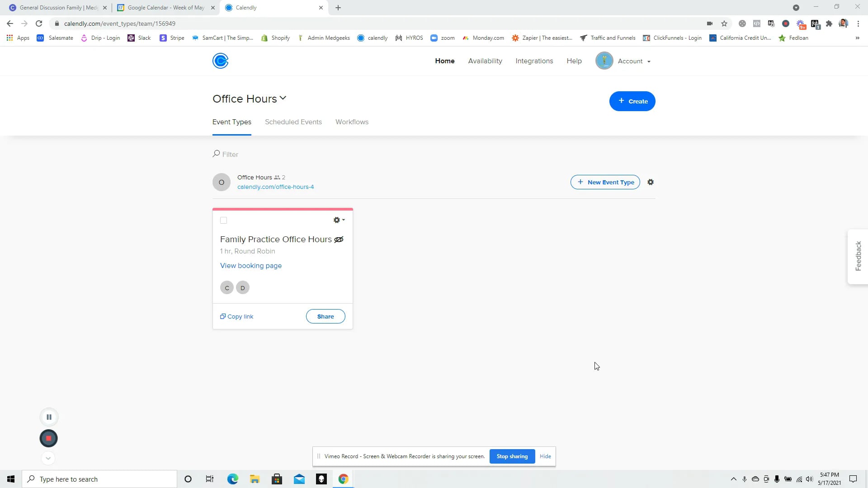Click the Share button on the event card
Viewport: 868px width, 488px height.
[325, 316]
